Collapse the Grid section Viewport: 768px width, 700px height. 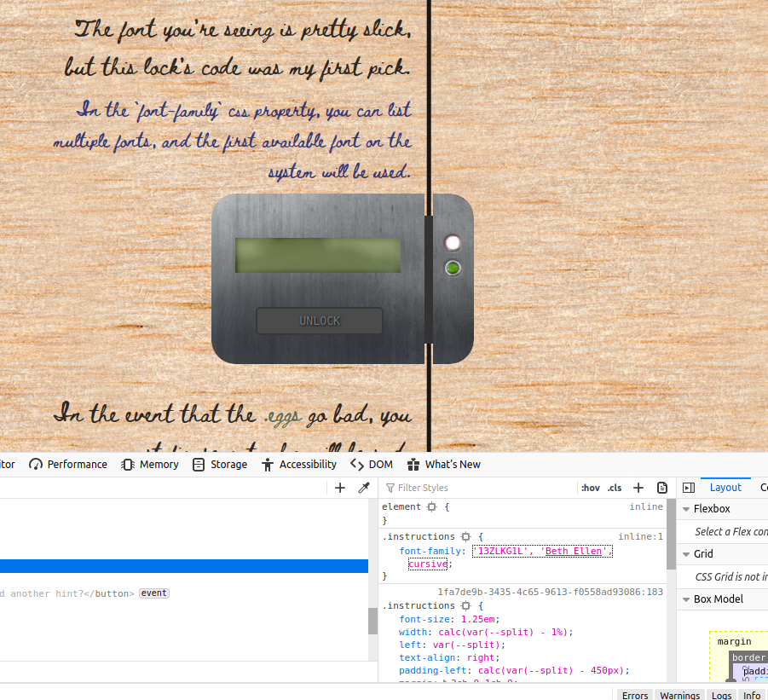(x=686, y=554)
